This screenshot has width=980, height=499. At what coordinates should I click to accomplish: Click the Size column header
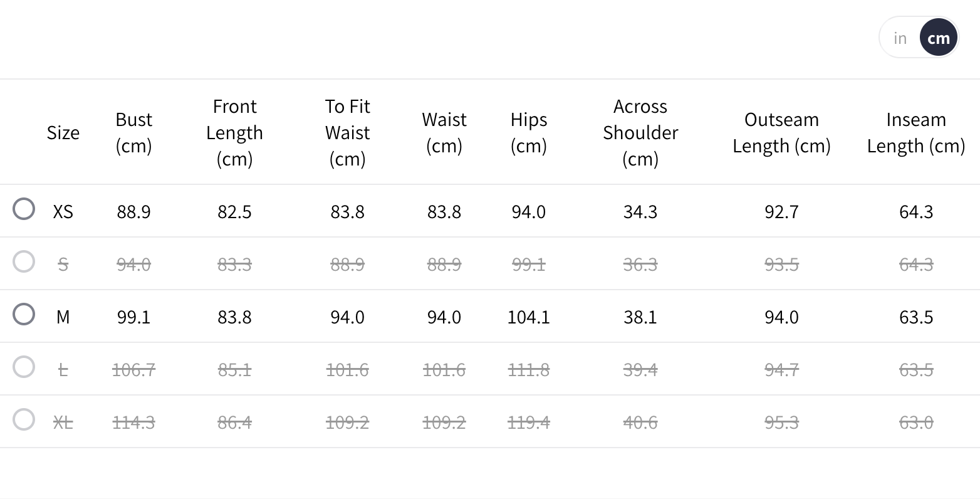63,133
